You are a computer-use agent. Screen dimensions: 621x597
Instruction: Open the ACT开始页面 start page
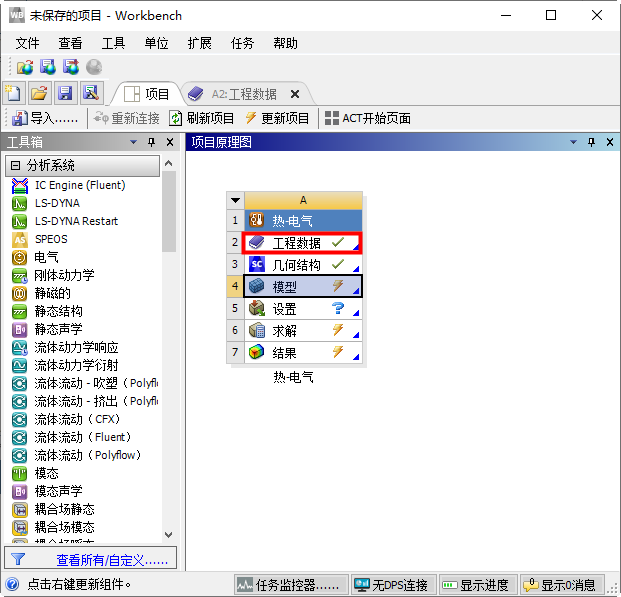tap(368, 118)
